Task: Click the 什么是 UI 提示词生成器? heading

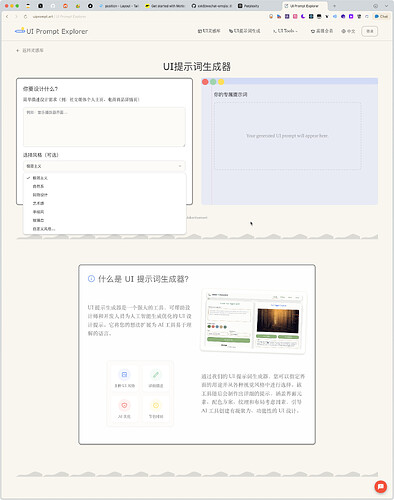Action: pyautogui.click(x=143, y=279)
